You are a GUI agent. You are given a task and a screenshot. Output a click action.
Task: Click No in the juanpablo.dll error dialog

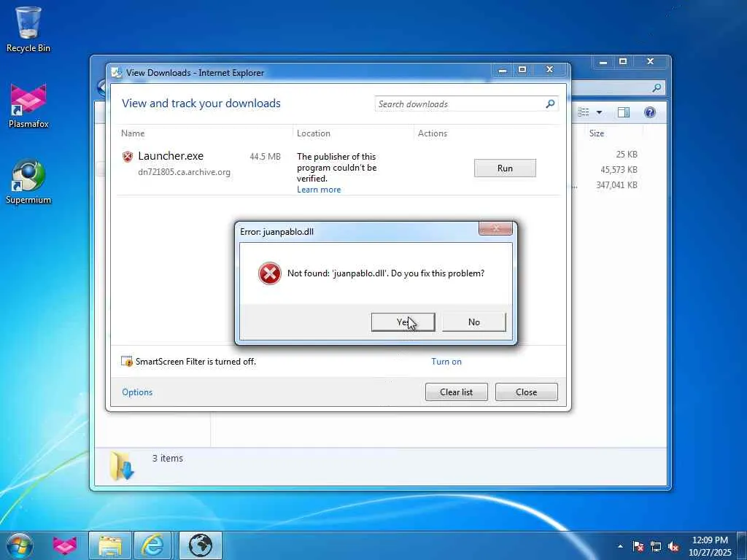point(474,322)
